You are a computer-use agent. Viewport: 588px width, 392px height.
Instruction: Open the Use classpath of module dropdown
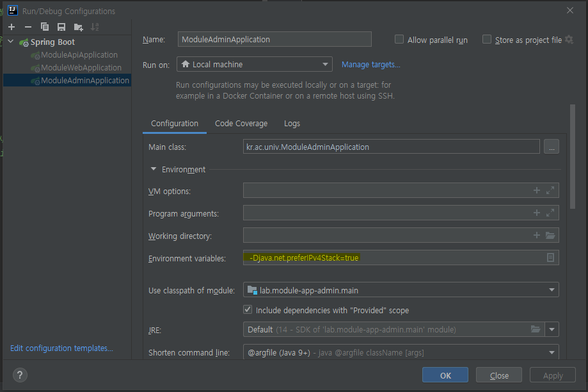click(x=401, y=290)
